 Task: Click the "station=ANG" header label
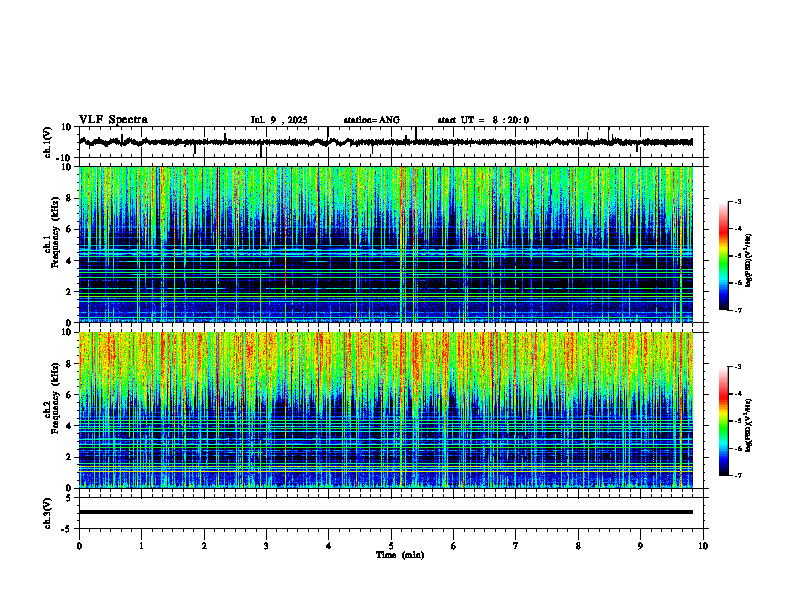[371, 120]
